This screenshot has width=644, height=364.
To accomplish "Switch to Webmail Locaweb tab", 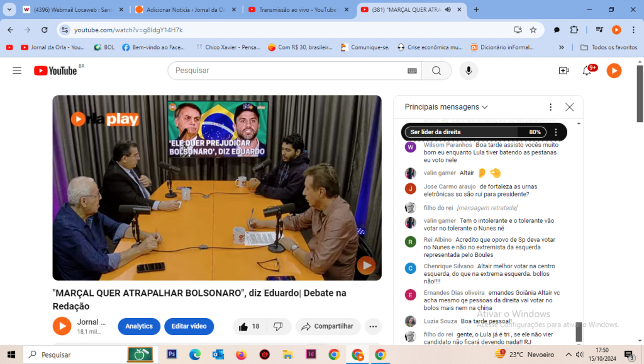I will 73,9.
